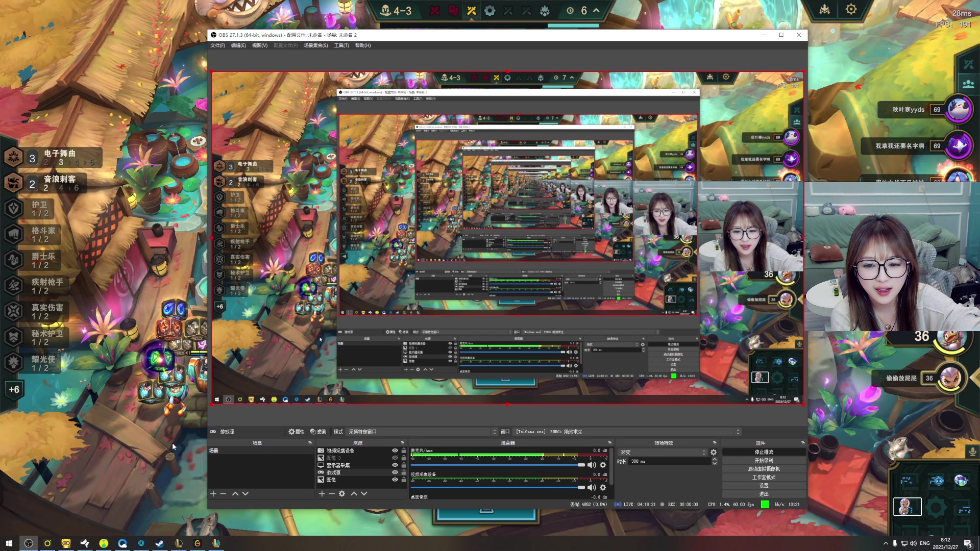Open 文件(F) menu

217,45
